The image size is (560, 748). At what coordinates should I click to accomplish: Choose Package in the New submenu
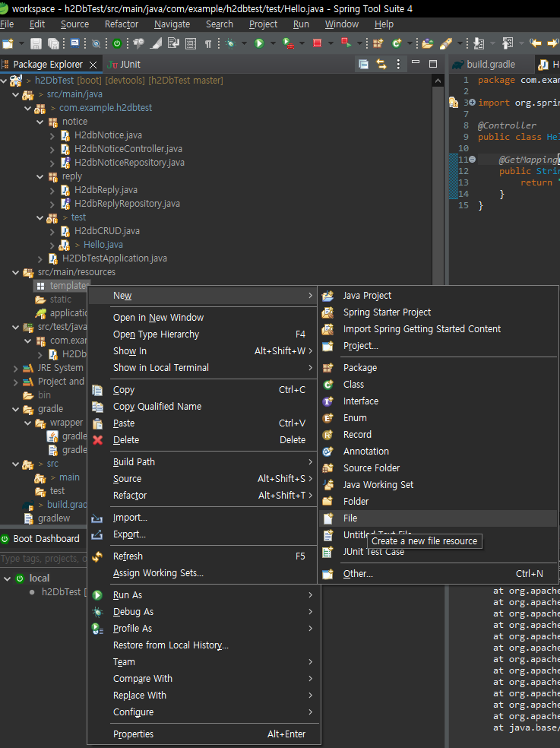pyautogui.click(x=438, y=368)
